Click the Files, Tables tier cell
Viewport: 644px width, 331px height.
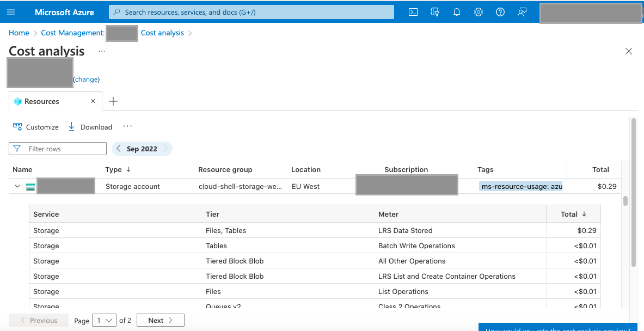pos(226,230)
